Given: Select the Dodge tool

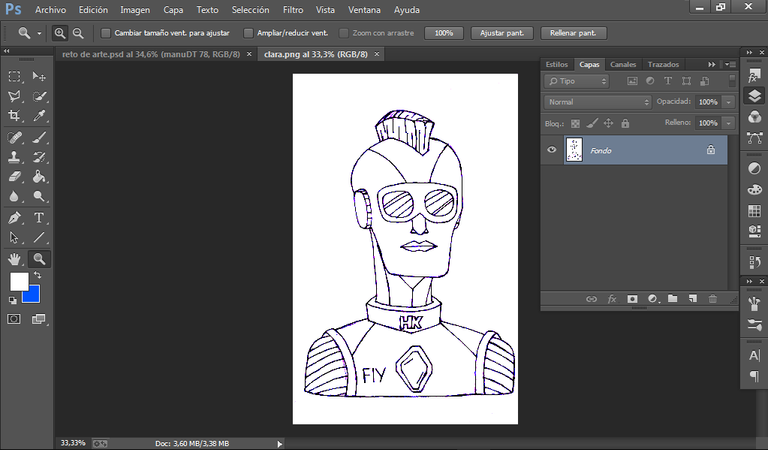Looking at the screenshot, I should click(39, 196).
